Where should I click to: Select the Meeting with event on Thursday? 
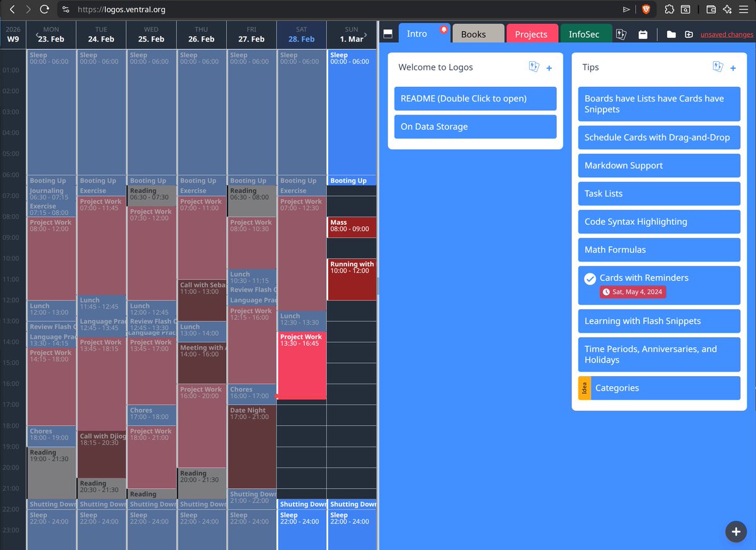coord(201,363)
